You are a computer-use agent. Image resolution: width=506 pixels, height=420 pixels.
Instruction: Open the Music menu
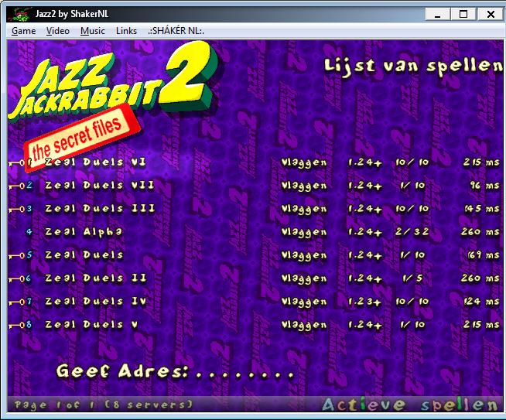tap(93, 31)
